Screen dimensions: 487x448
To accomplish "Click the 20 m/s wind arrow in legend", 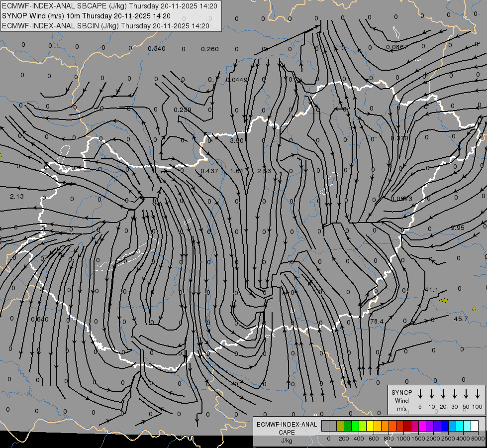I will 443,394.
